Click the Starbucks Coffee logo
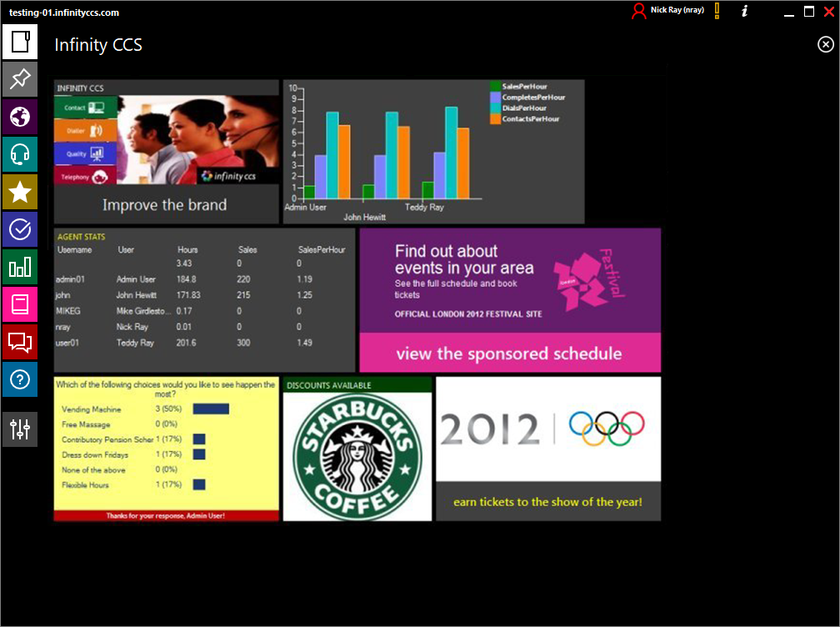This screenshot has width=840, height=627. [357, 457]
